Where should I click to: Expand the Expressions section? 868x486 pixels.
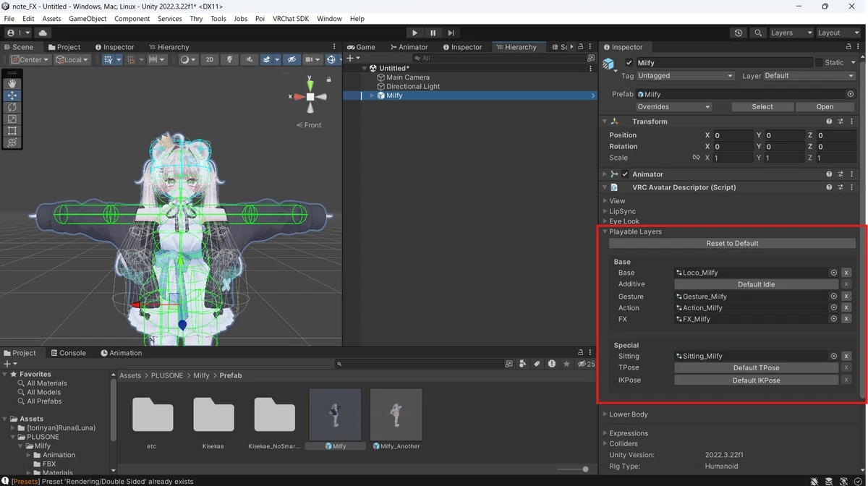tap(605, 433)
